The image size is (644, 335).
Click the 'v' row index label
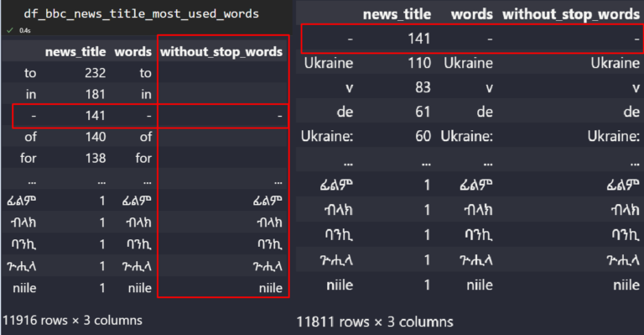click(x=349, y=87)
